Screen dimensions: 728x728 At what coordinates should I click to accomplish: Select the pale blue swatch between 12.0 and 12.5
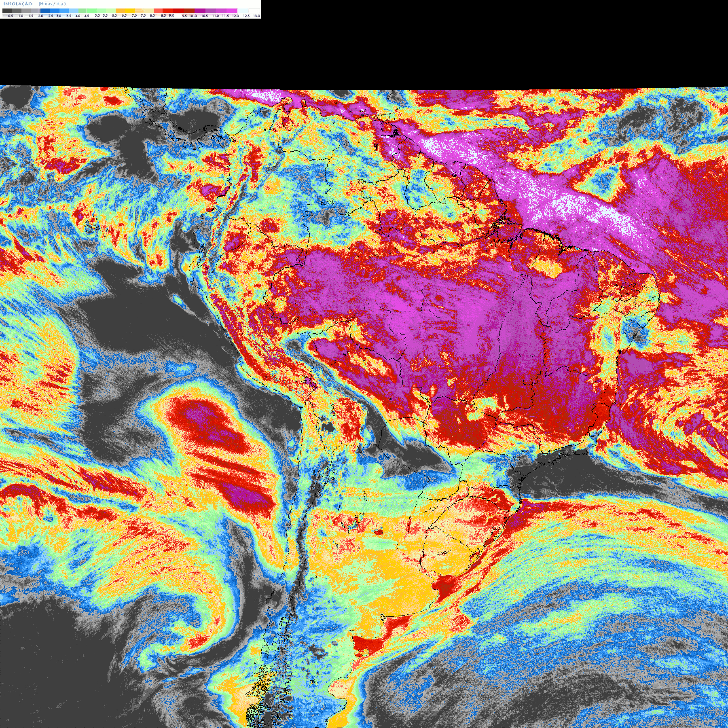(x=243, y=11)
